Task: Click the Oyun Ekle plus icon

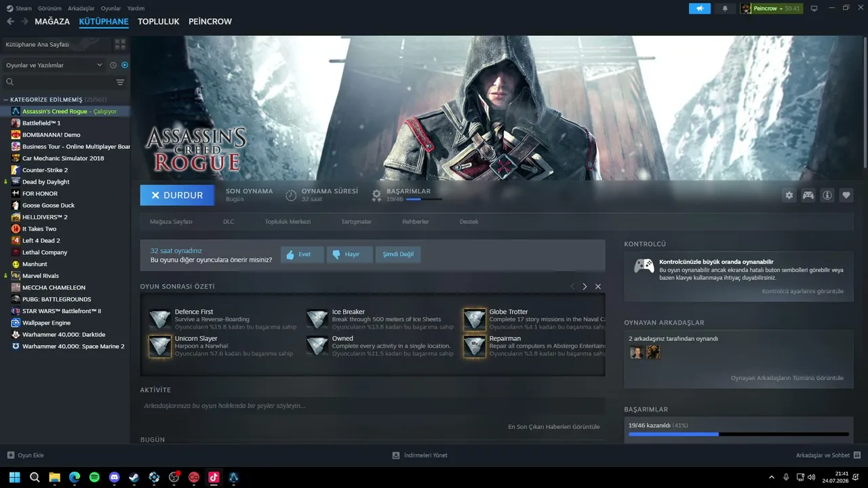Action: point(10,455)
